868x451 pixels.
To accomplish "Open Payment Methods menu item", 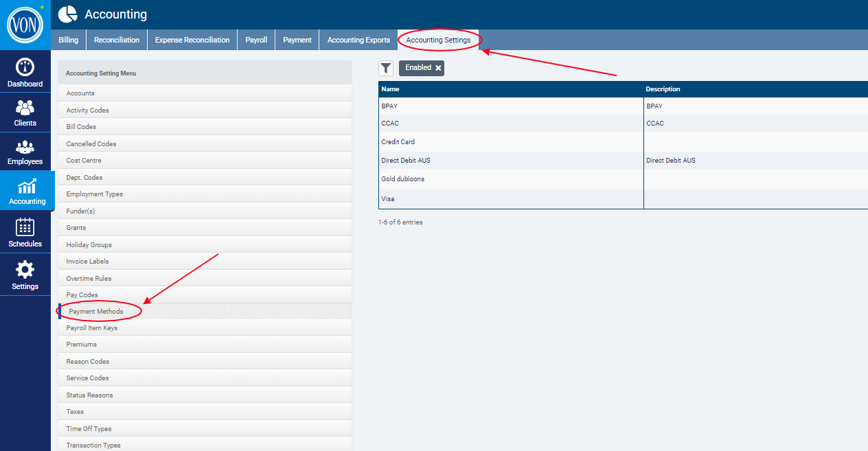I will [x=96, y=312].
